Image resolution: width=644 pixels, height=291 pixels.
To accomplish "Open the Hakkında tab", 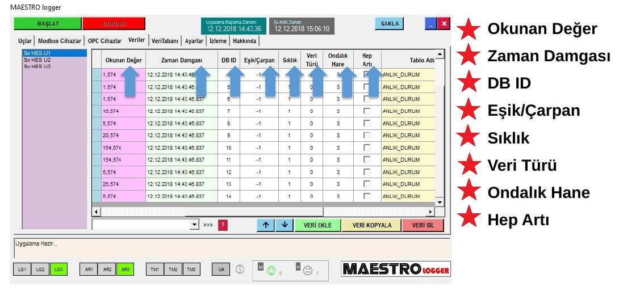I will coord(245,41).
